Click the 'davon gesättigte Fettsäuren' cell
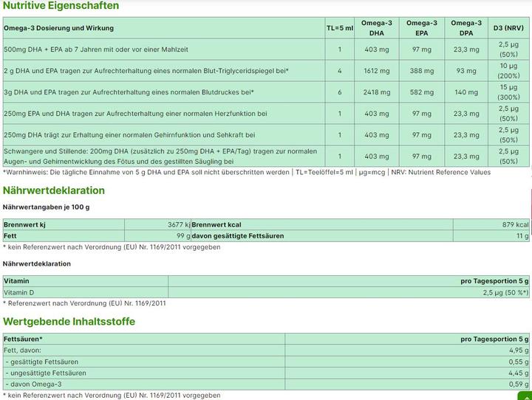Screen dimensions: 532x400 (237, 236)
